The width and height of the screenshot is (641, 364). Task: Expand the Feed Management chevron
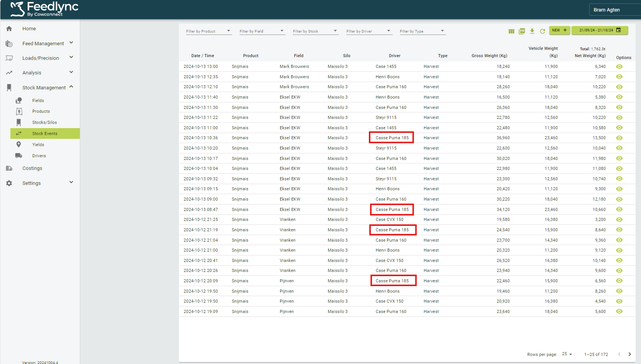71,43
